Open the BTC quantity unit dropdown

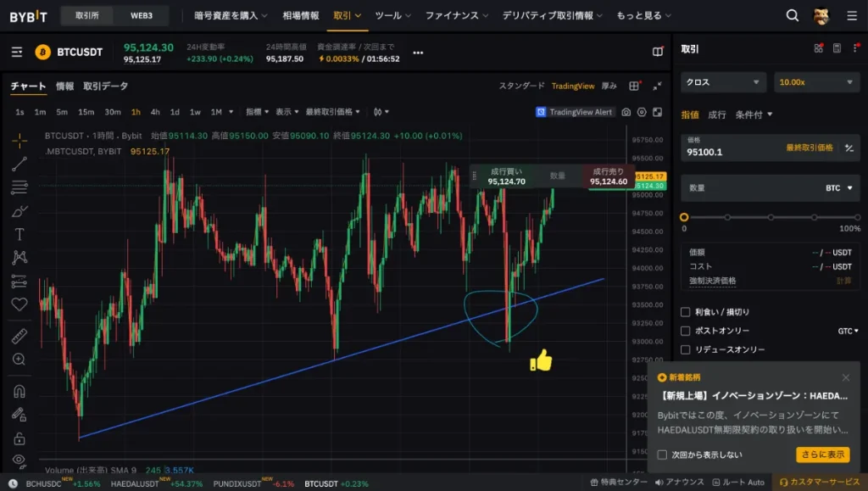coord(838,188)
